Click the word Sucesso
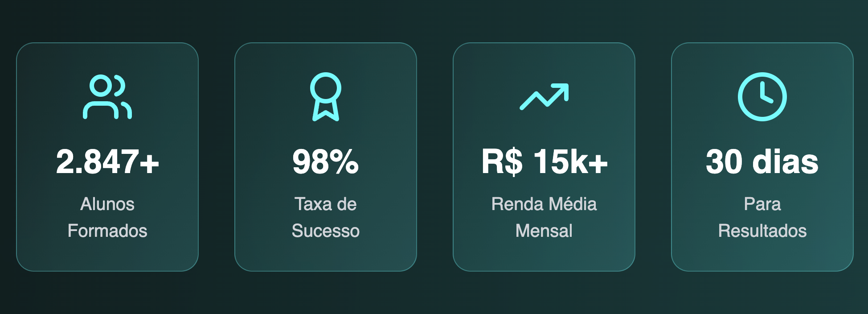 click(326, 231)
